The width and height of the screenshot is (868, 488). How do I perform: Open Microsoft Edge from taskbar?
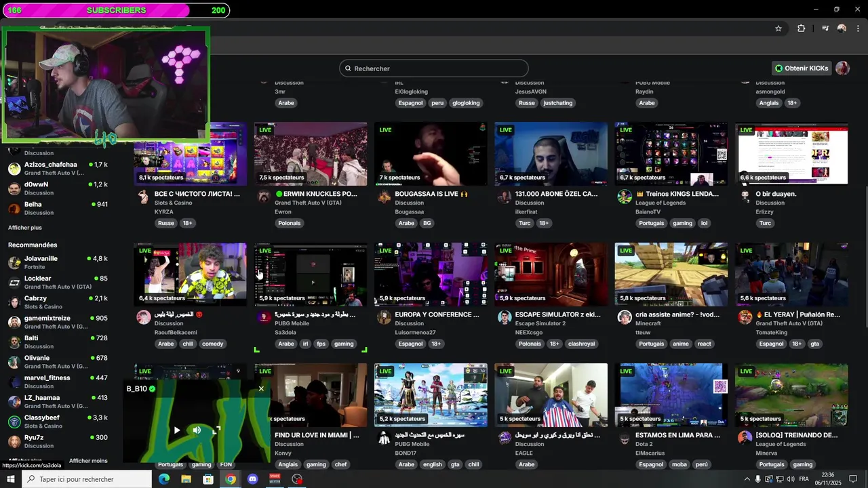pyautogui.click(x=164, y=479)
